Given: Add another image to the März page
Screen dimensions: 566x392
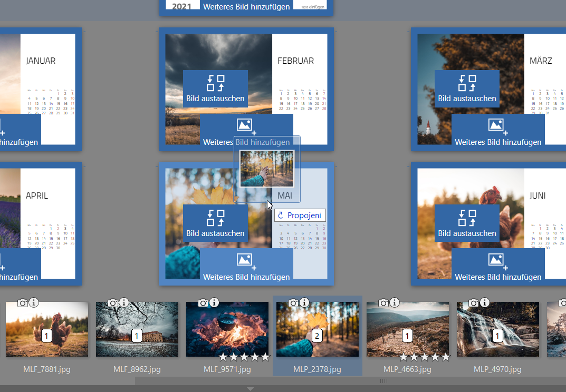Looking at the screenshot, I should tap(498, 130).
